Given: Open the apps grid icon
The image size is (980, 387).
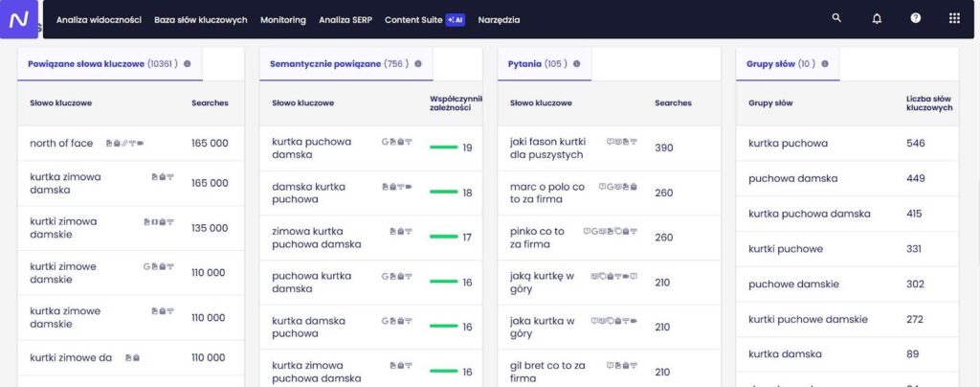Looking at the screenshot, I should [x=954, y=18].
